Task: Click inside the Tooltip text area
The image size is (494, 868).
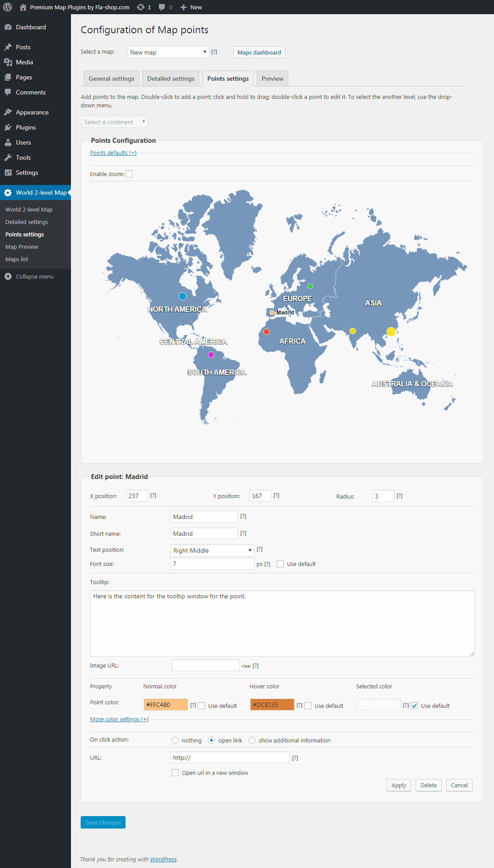Action: tap(282, 623)
